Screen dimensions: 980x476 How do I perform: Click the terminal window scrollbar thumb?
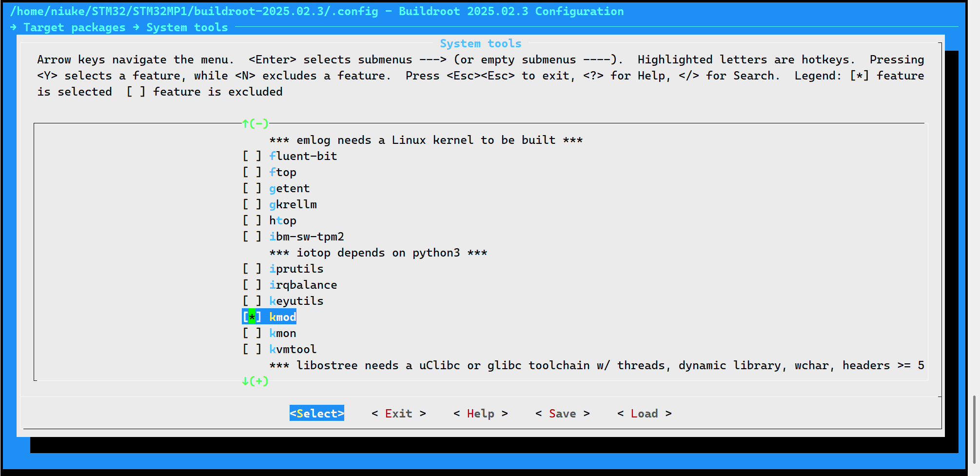(974, 429)
